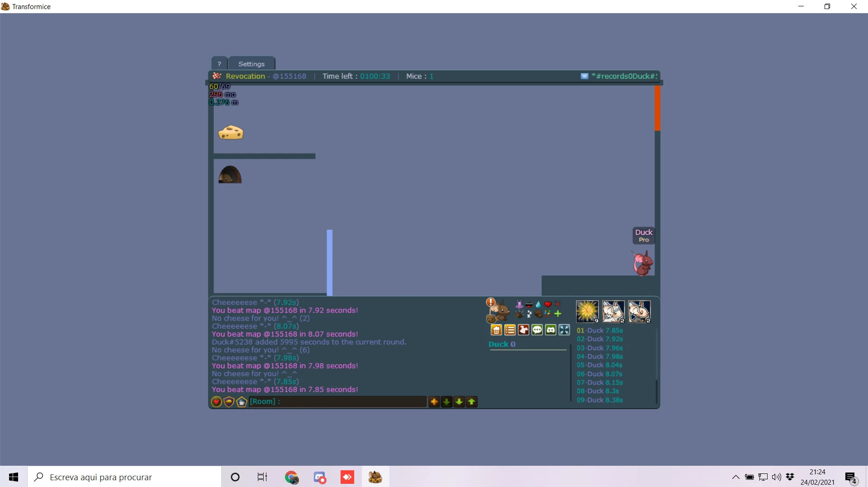
Task: Click the Time left countdown 0100:33
Action: tap(375, 76)
